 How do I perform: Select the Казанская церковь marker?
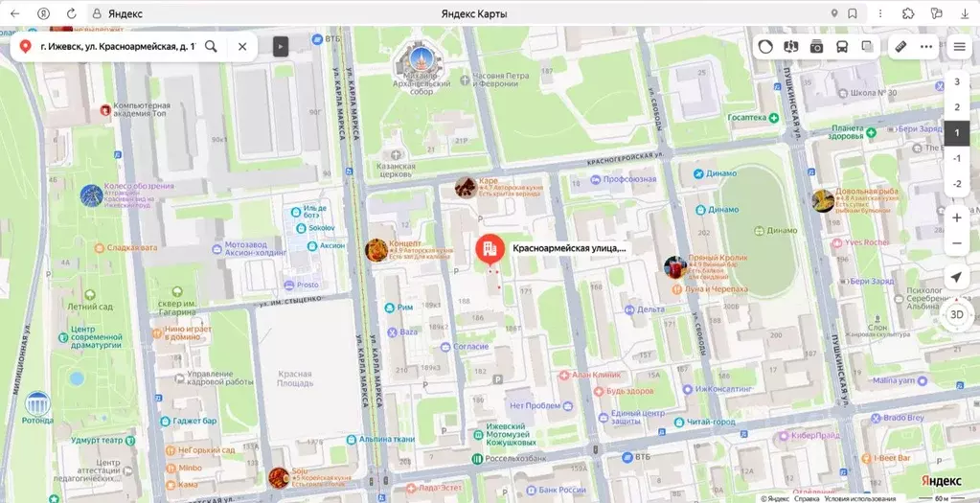[x=395, y=153]
